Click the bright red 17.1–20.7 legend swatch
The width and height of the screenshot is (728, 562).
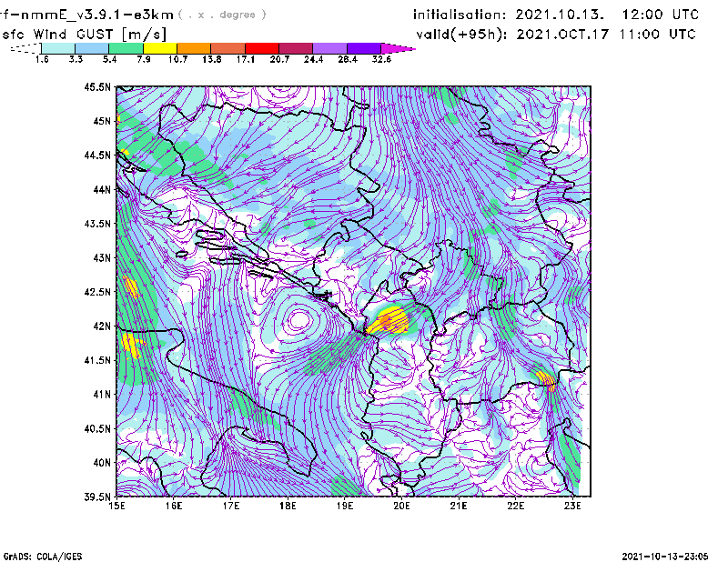pos(262,48)
